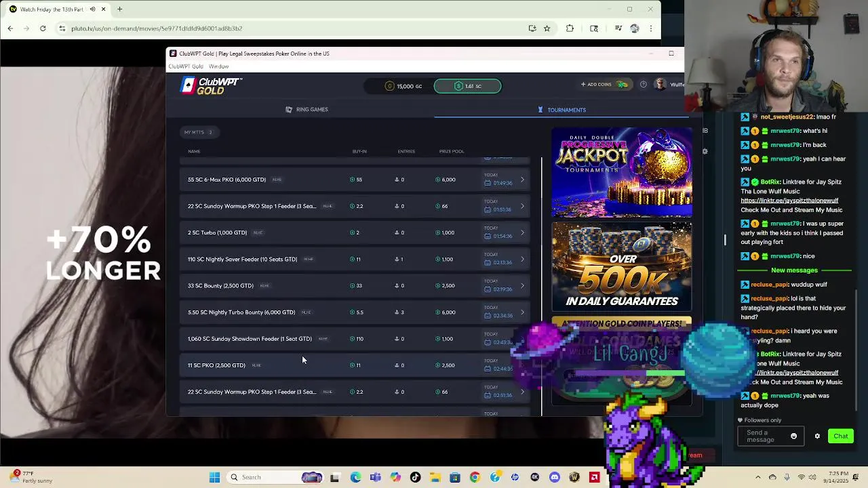868x488 pixels.
Task: Select 110 SC Nightly Saver Feeder tournament
Action: tap(356, 259)
